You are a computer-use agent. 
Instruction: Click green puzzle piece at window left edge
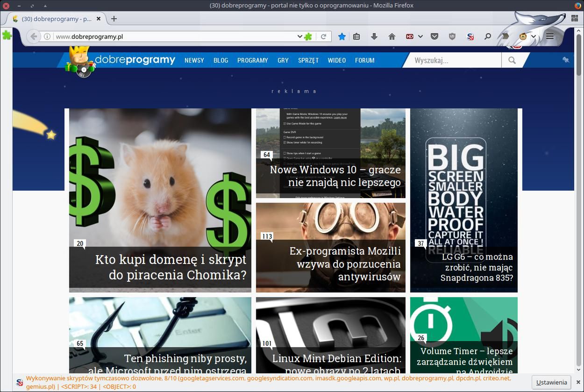coord(7,35)
